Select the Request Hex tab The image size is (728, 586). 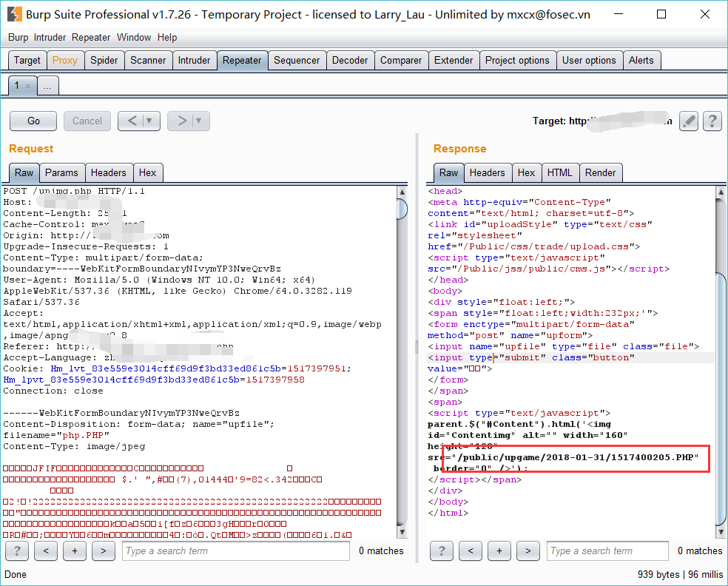148,172
